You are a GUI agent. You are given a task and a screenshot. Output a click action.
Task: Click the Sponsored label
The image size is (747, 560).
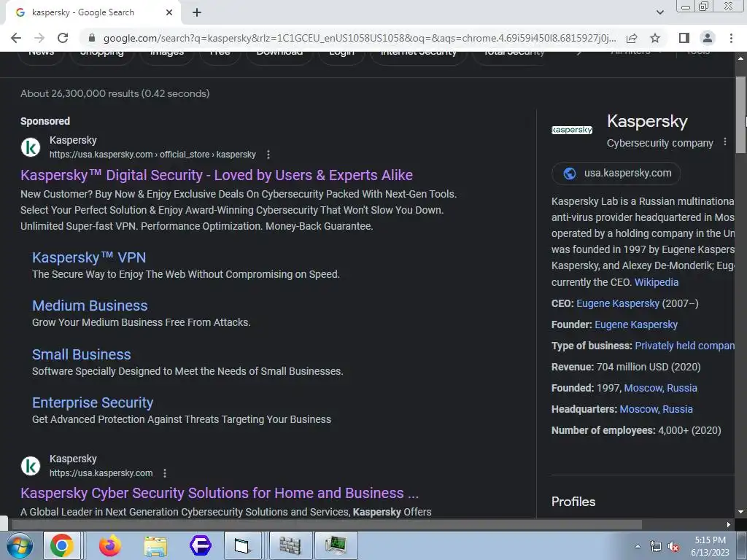click(45, 122)
